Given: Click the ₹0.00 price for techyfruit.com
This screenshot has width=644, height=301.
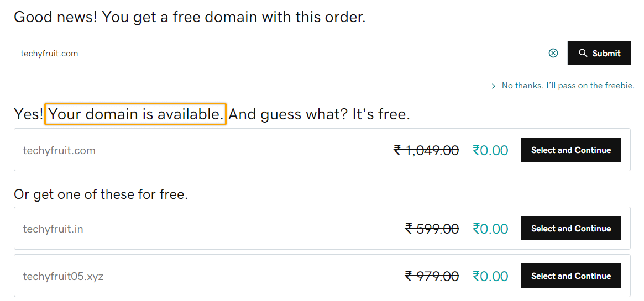Looking at the screenshot, I should (490, 150).
